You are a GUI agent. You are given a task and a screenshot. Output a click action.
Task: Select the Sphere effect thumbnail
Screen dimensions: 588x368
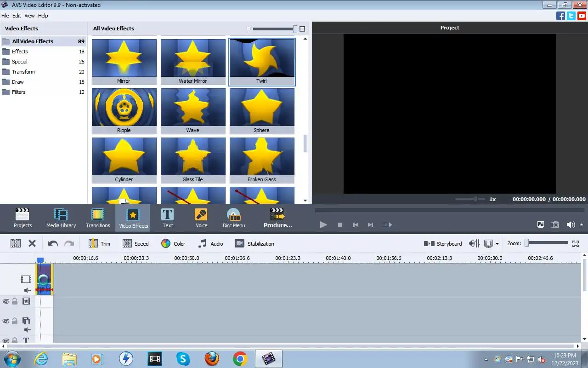point(262,111)
